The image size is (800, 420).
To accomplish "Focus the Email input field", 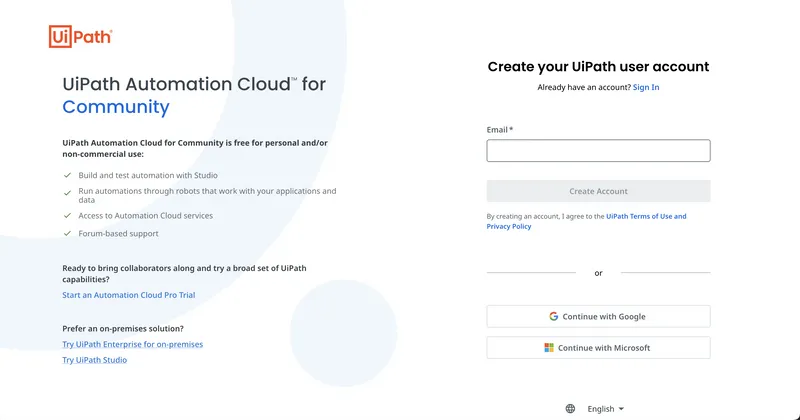I will 598,151.
